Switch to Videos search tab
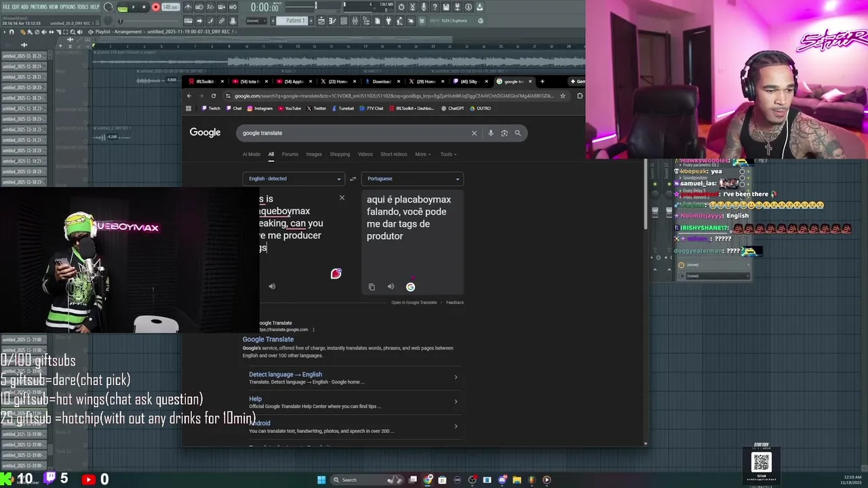Viewport: 868px width, 488px height. [x=366, y=155]
